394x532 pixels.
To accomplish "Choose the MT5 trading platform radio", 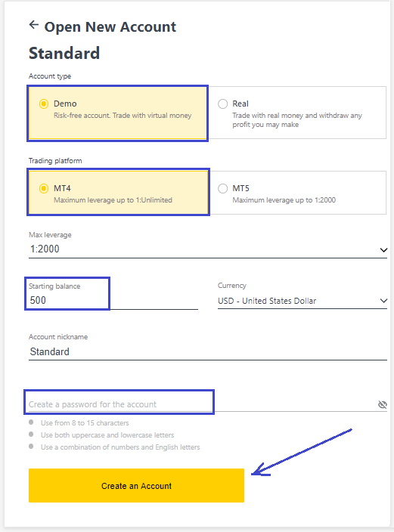I will [223, 188].
